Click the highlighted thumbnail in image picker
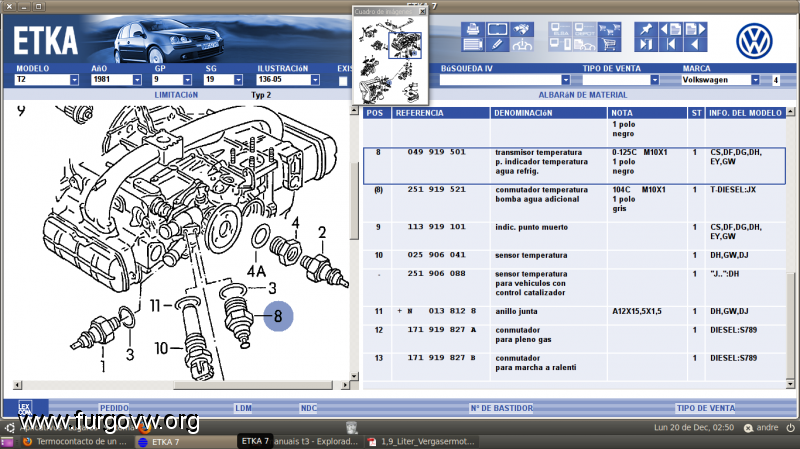The image size is (800, 449). [405, 45]
